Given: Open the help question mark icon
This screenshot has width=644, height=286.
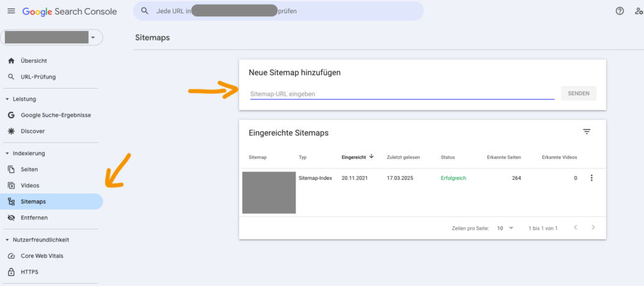Looking at the screenshot, I should pos(619,11).
